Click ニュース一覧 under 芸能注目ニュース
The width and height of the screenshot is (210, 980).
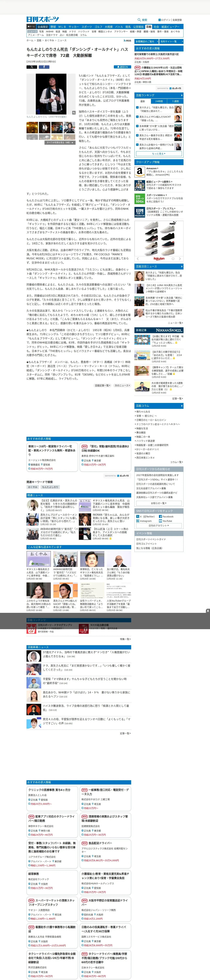click(x=175, y=323)
